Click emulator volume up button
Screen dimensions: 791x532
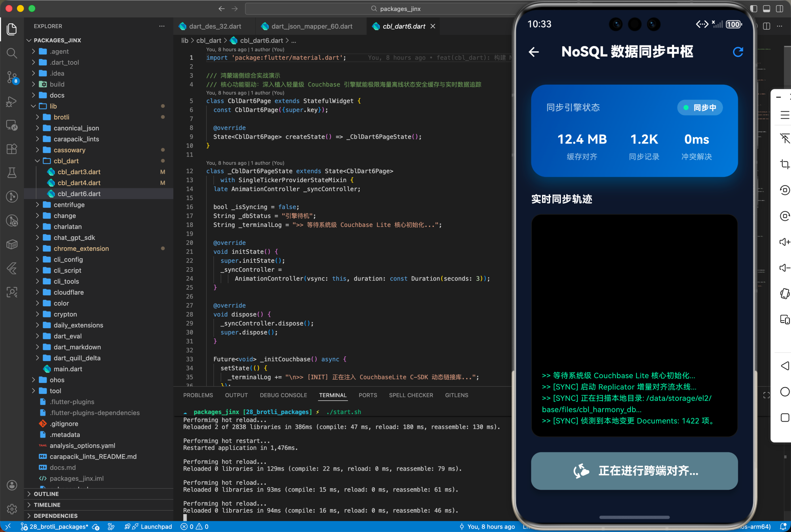785,242
